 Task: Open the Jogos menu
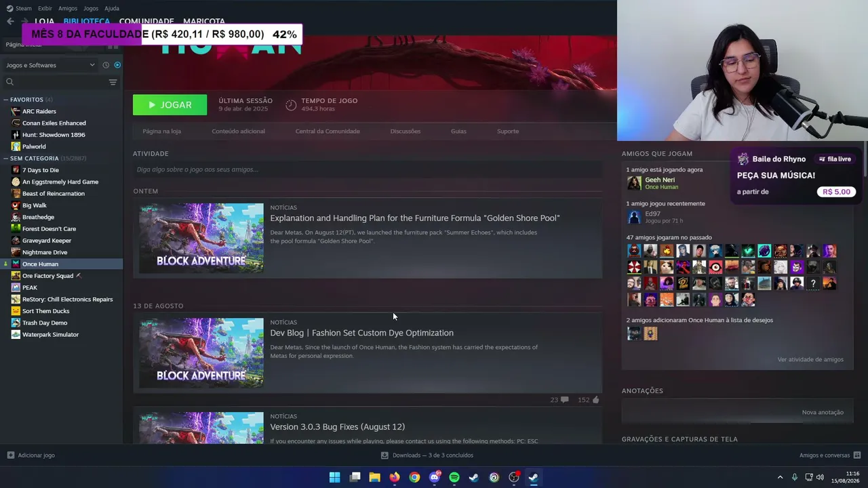(91, 8)
